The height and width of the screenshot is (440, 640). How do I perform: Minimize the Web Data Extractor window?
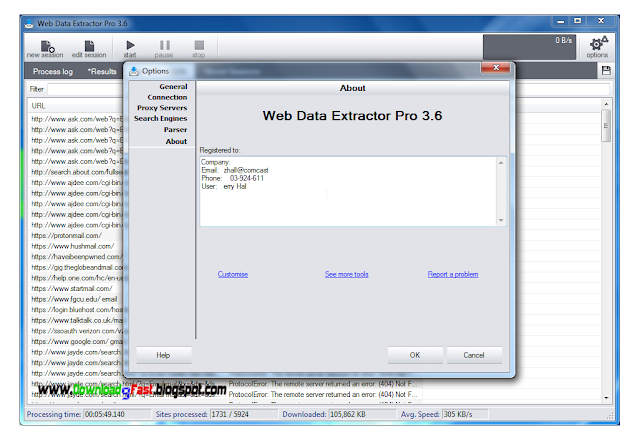[561, 21]
